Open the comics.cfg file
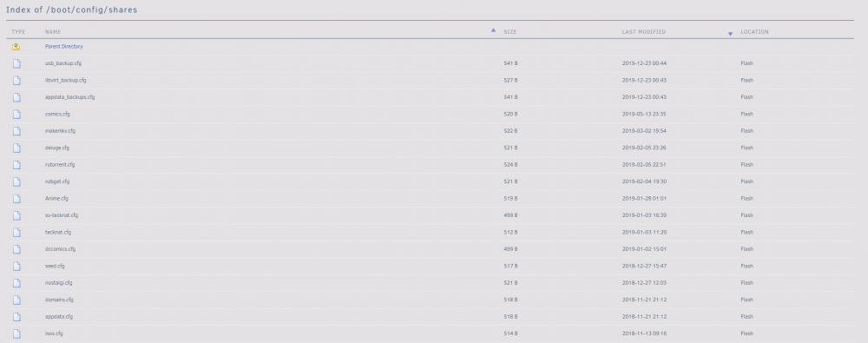Viewport: 868px width, 343px height. (x=57, y=114)
